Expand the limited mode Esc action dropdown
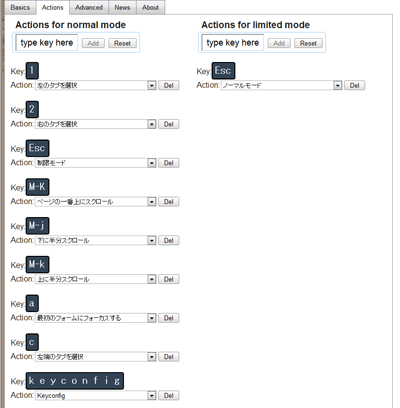This screenshot has height=408, width=400. pos(281,85)
